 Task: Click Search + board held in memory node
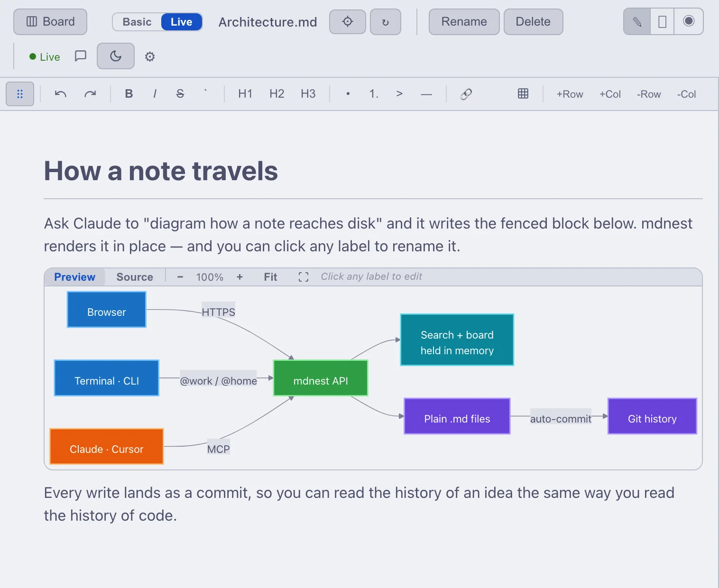point(457,340)
